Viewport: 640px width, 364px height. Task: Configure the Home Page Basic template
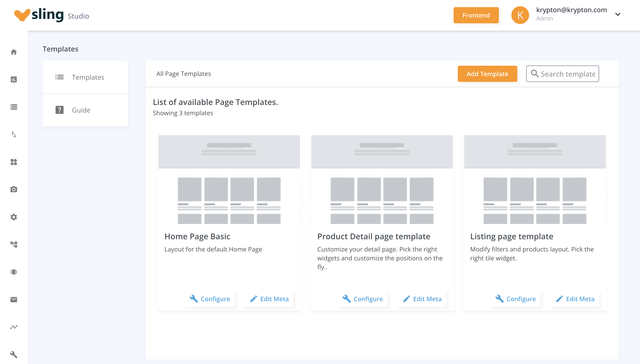[210, 299]
